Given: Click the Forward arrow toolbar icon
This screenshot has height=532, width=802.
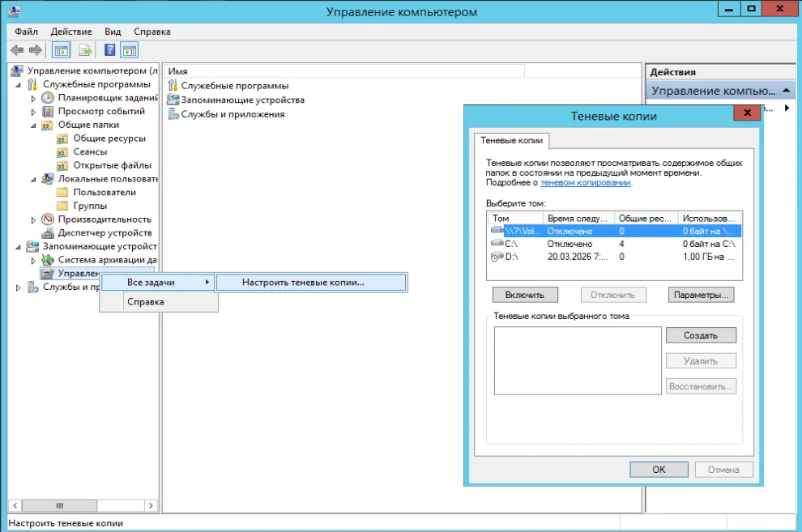Looking at the screenshot, I should pos(36,50).
